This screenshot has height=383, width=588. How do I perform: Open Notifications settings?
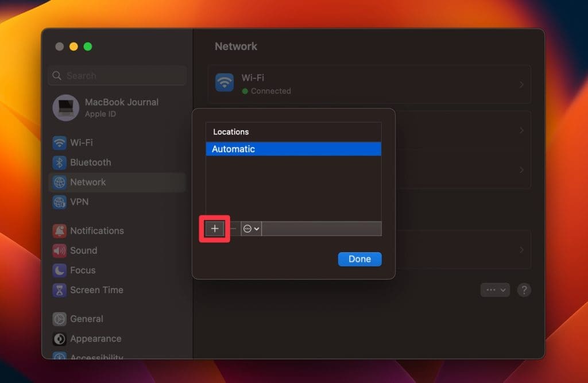(x=117, y=231)
